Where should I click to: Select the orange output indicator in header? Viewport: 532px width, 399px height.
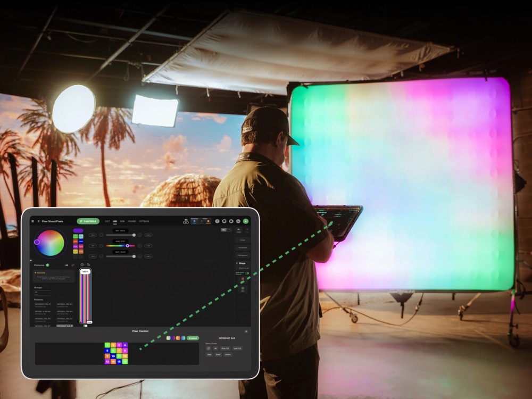[208, 221]
